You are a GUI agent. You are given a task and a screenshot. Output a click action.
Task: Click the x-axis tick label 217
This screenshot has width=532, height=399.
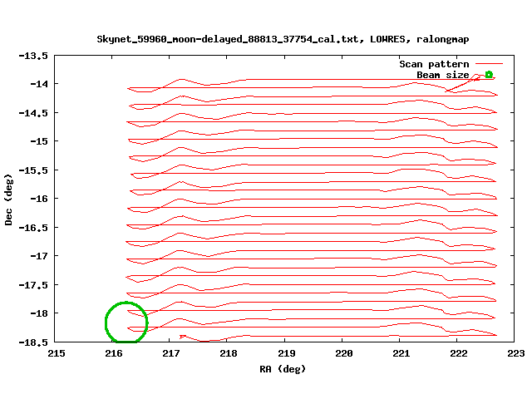pyautogui.click(x=171, y=353)
